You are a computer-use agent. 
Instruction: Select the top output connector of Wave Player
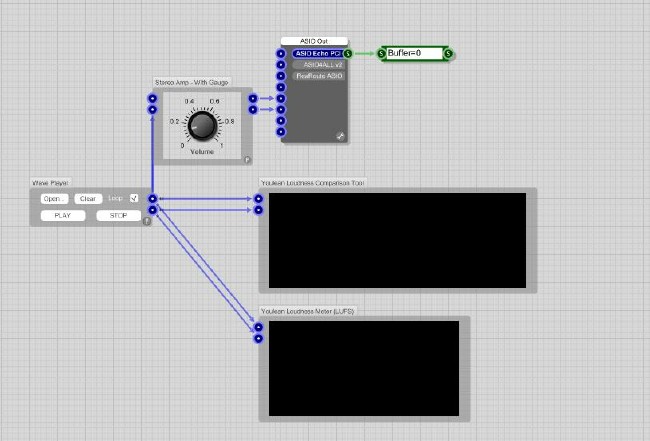152,199
